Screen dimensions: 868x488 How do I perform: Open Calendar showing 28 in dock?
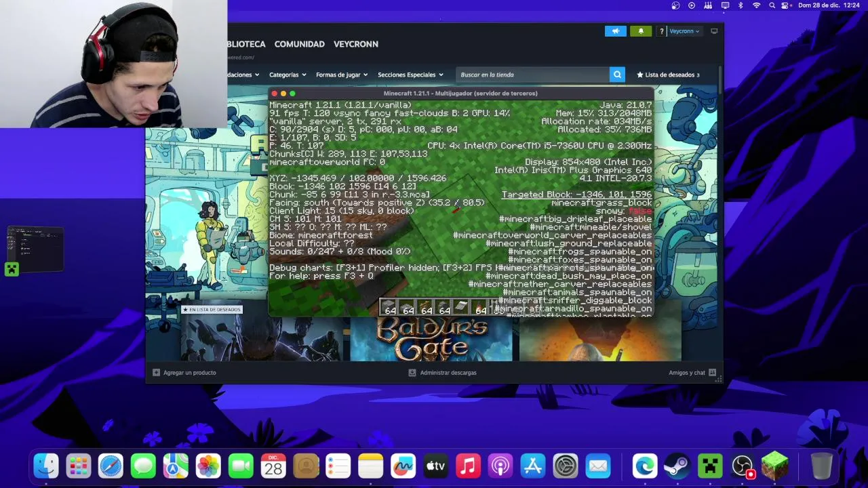[x=273, y=466]
